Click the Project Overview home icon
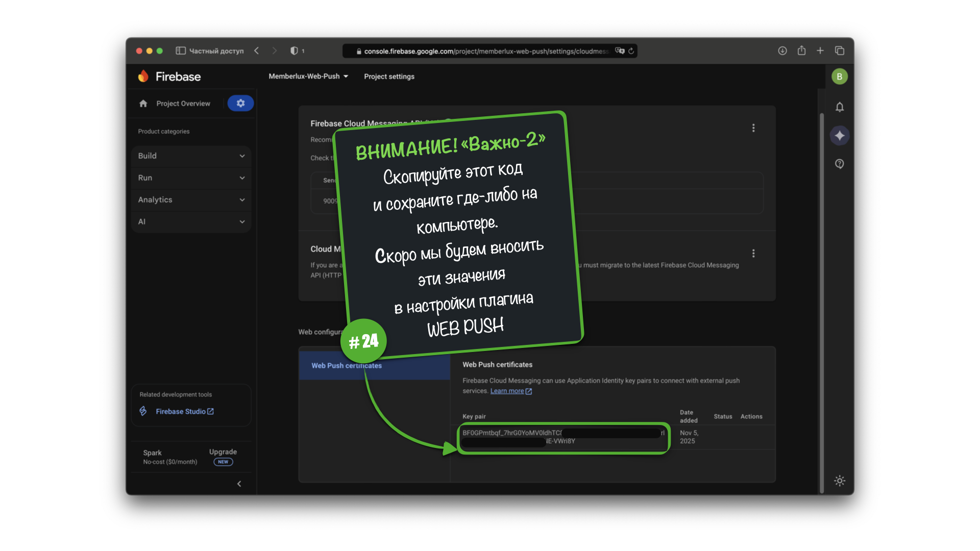 [143, 104]
